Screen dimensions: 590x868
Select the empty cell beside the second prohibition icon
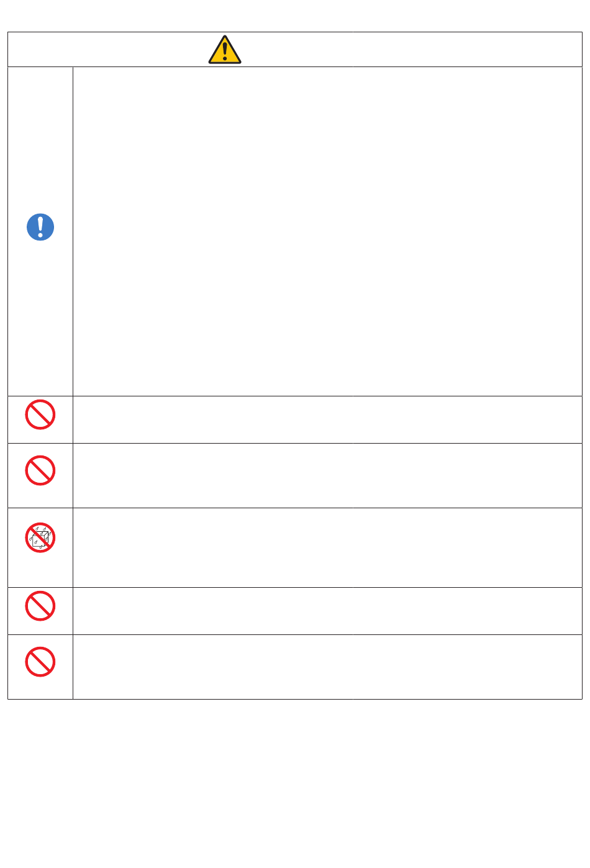tap(327, 475)
